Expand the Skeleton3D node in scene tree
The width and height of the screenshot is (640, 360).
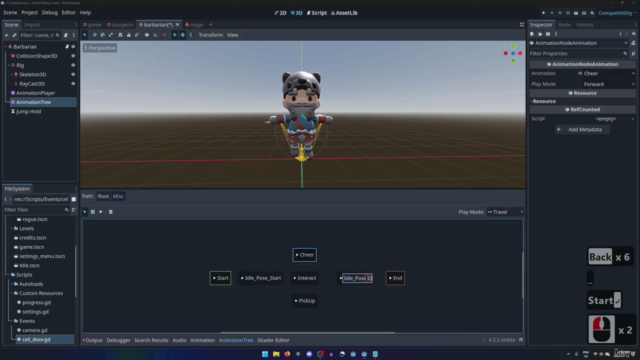[11, 74]
